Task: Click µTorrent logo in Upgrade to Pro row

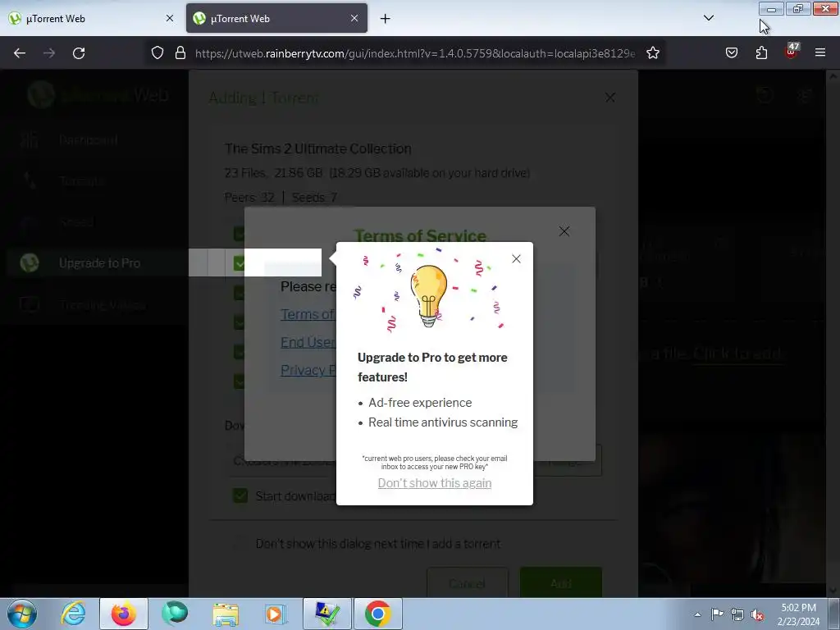Action: point(30,263)
